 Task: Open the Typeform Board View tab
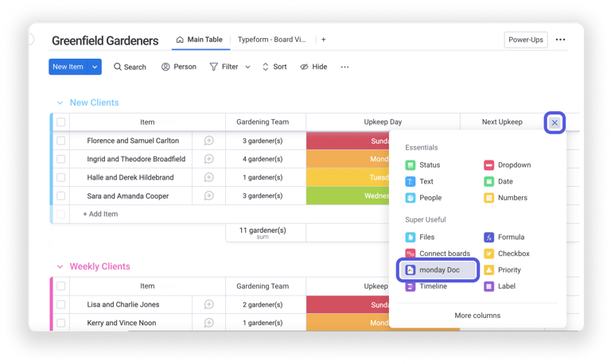pyautogui.click(x=271, y=40)
